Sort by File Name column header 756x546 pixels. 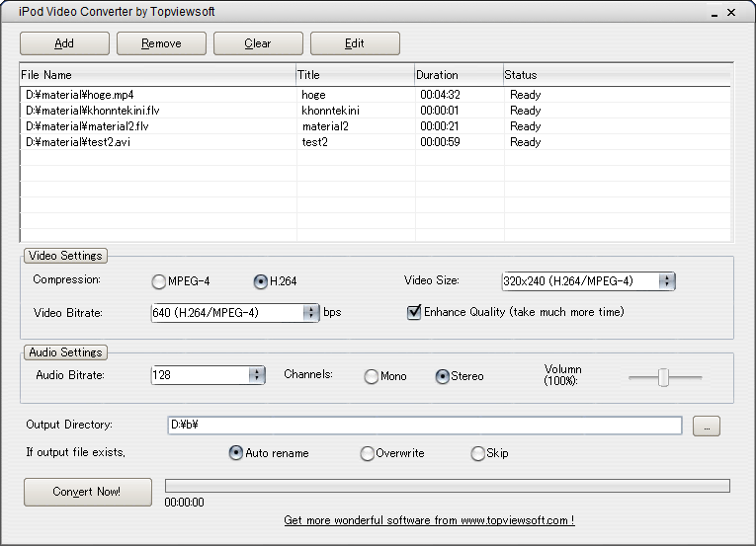158,75
